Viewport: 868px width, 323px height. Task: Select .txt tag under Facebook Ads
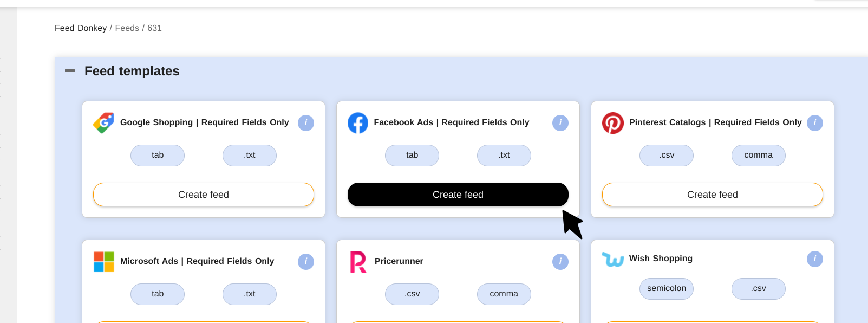click(504, 156)
